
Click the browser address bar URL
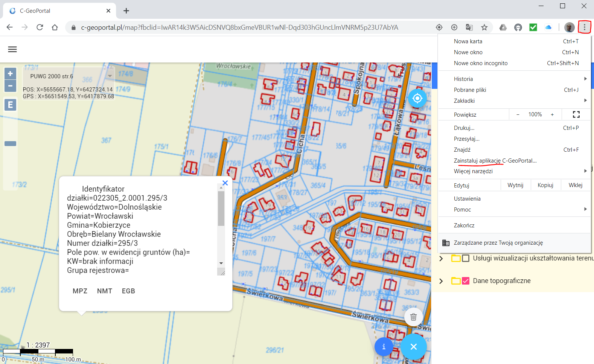click(x=239, y=27)
